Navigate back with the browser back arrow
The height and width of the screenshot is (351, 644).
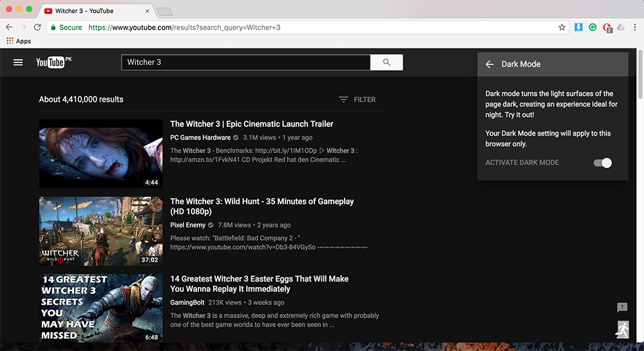[x=9, y=27]
